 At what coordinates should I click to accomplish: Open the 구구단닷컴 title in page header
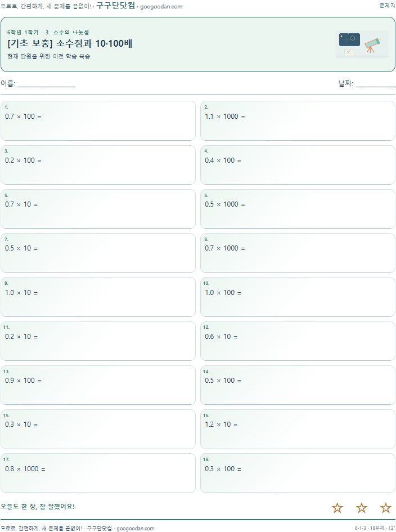tap(116, 6)
